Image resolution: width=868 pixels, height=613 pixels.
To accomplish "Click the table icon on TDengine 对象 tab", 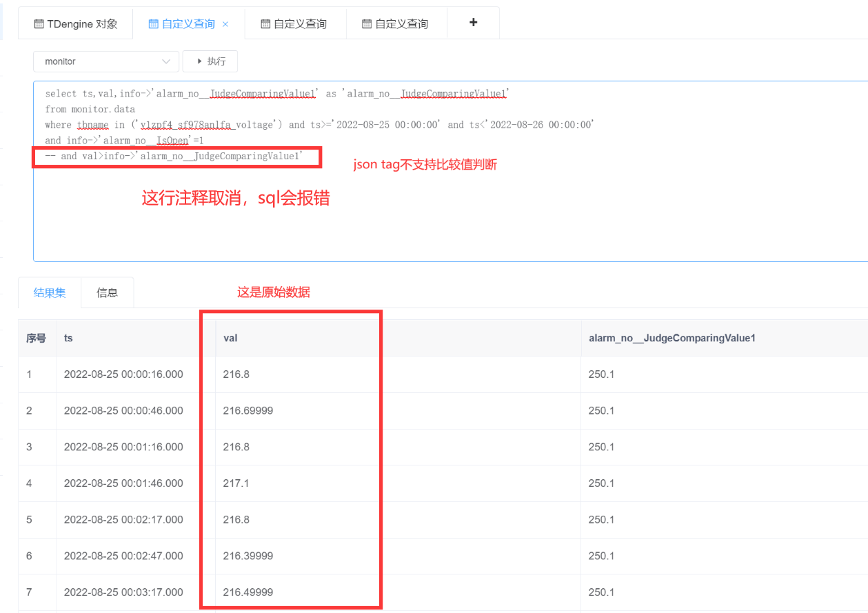I will tap(38, 23).
